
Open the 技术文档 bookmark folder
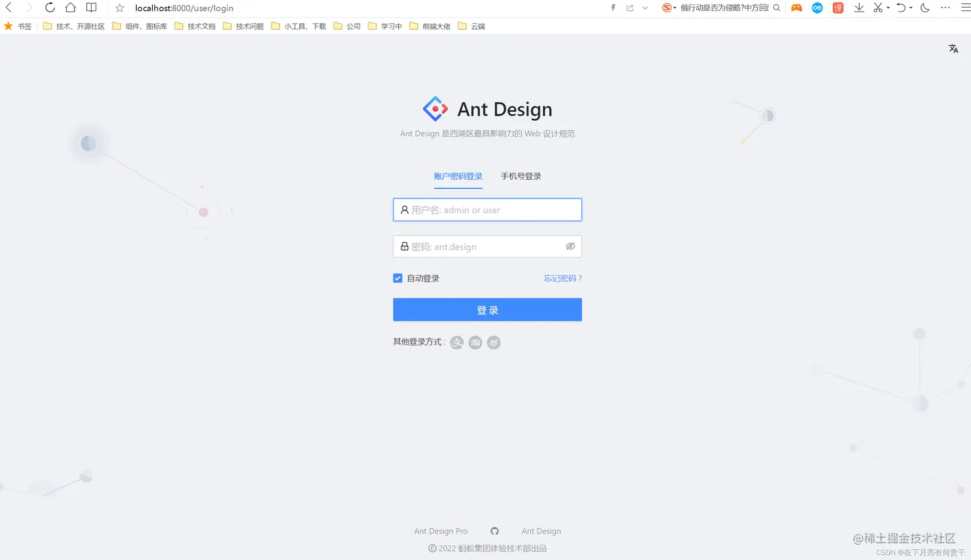(x=195, y=26)
